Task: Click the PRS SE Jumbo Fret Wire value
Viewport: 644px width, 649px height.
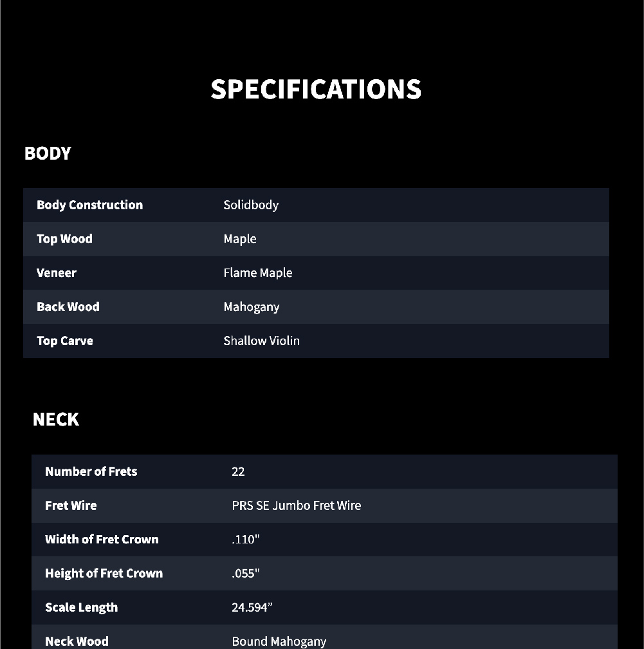Action: pyautogui.click(x=296, y=505)
